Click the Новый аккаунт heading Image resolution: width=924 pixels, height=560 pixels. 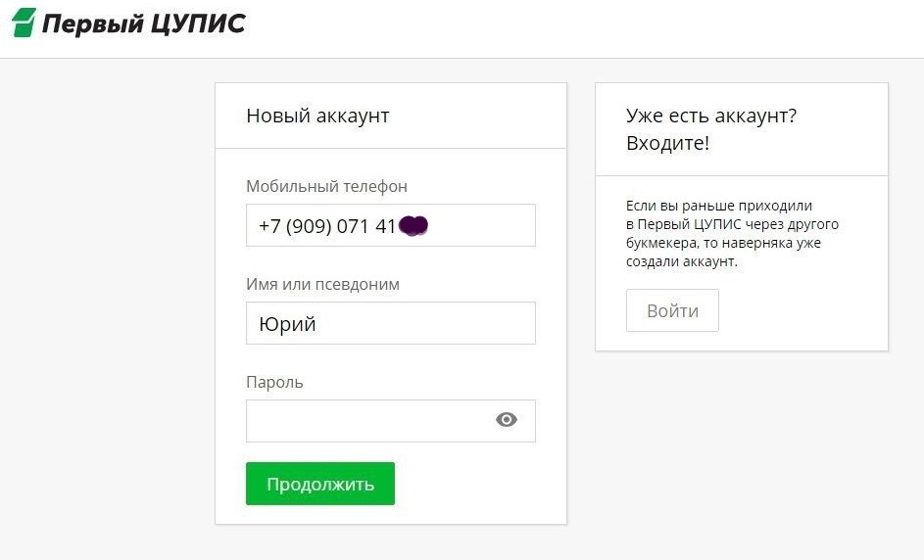317,116
